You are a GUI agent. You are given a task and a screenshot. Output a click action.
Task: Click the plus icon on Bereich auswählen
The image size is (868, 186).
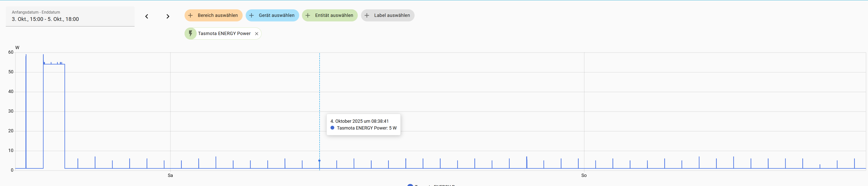click(x=190, y=15)
